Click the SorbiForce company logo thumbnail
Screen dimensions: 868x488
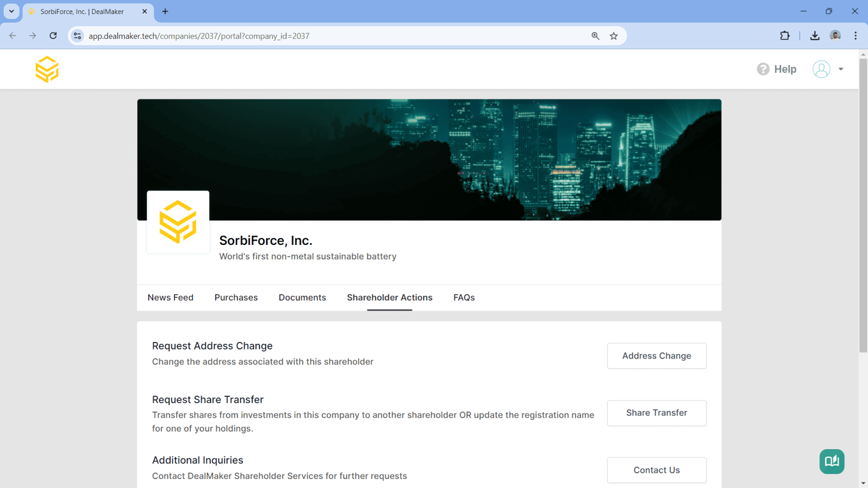[x=178, y=222]
